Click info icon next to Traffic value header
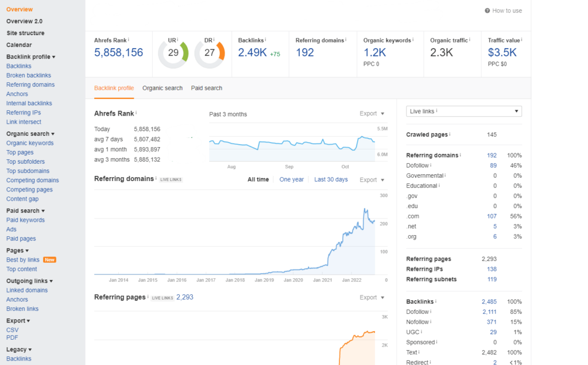 [521, 39]
